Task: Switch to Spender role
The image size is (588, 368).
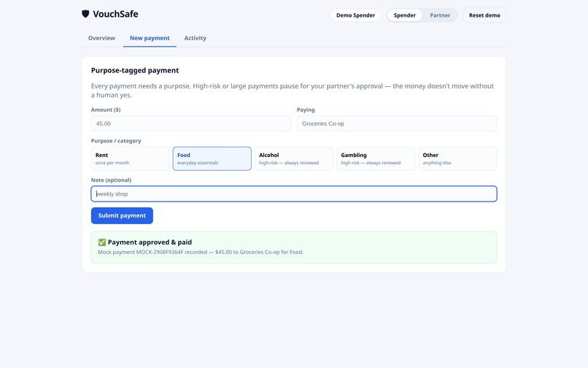Action: [404, 15]
